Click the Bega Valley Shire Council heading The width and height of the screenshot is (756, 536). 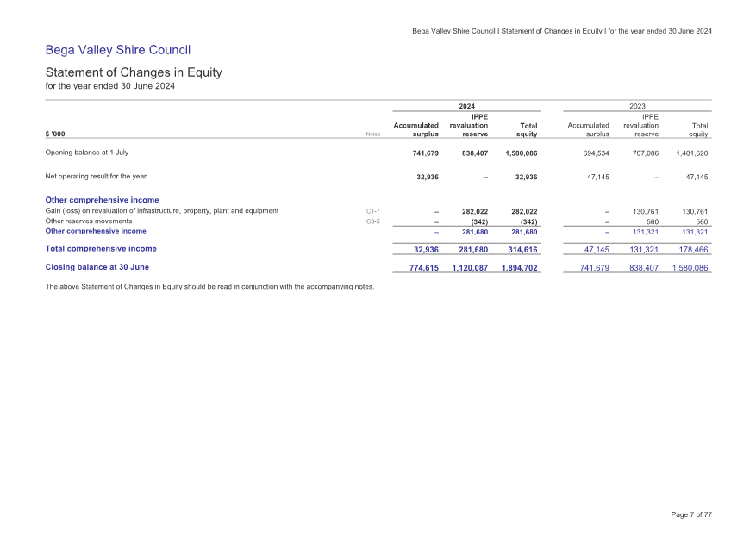pos(117,50)
